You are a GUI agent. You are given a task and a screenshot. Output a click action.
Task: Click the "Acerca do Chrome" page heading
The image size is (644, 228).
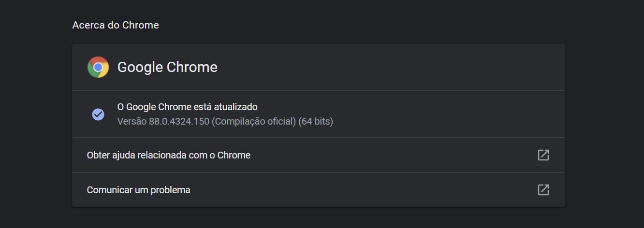(x=116, y=25)
